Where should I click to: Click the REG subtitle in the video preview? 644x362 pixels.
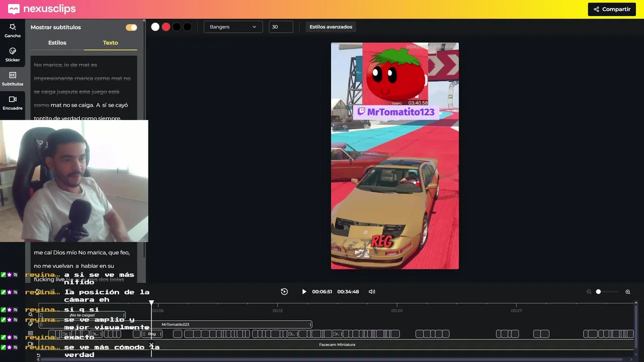[x=381, y=242]
